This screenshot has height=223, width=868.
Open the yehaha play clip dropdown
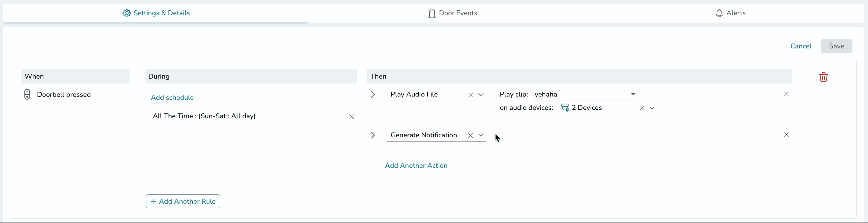tap(633, 95)
